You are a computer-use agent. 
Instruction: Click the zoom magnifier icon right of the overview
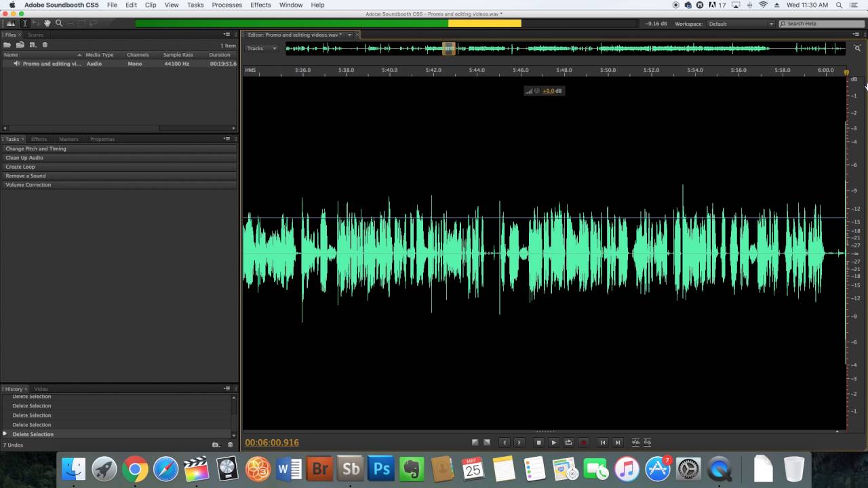(857, 48)
